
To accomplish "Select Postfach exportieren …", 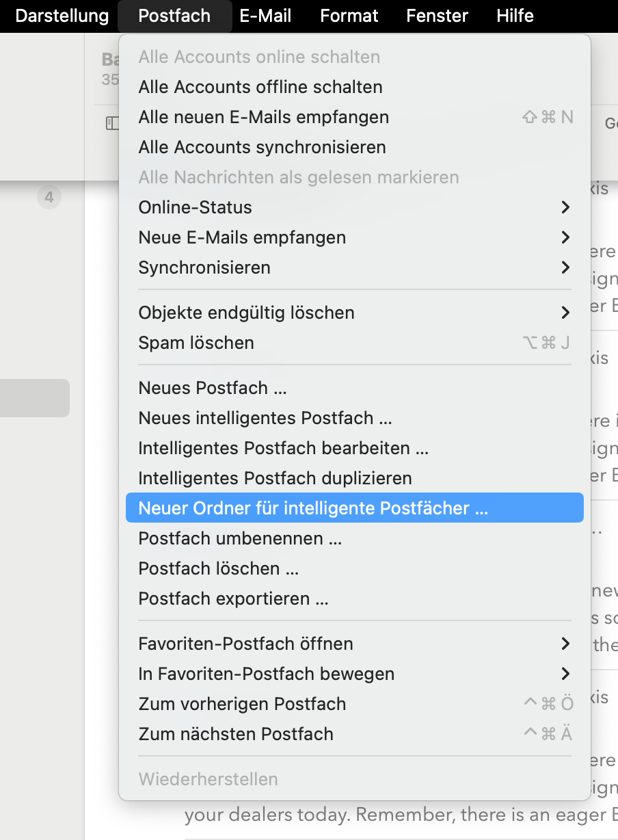I will [233, 599].
